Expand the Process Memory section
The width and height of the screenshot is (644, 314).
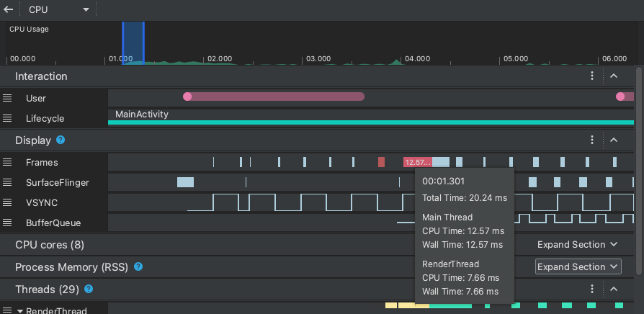click(577, 267)
